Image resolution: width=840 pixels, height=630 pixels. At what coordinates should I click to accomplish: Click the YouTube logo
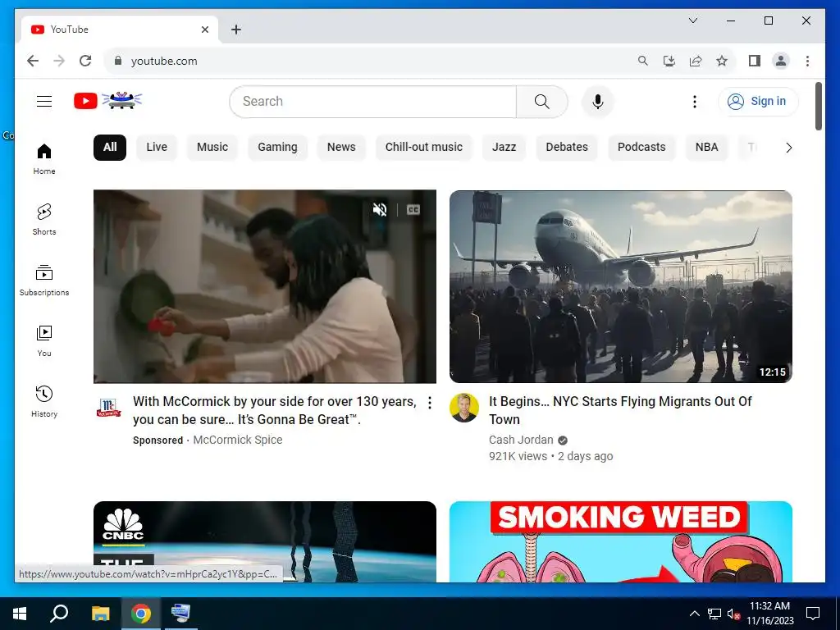pyautogui.click(x=108, y=101)
